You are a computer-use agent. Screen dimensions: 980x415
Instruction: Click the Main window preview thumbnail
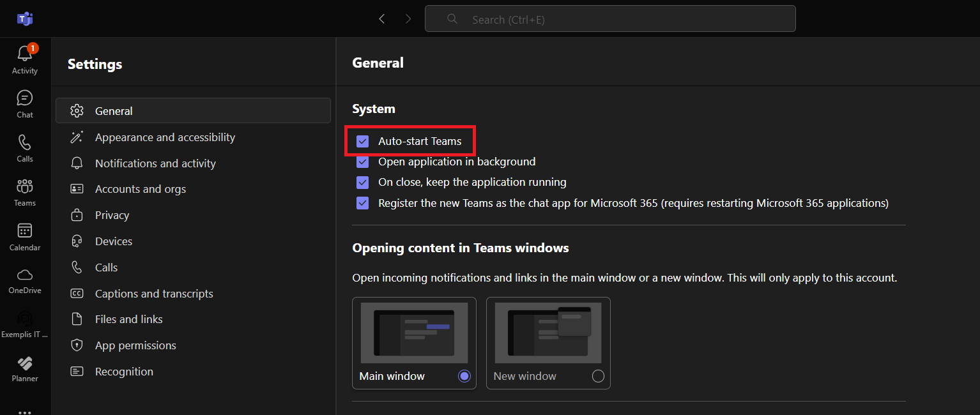[x=414, y=333]
